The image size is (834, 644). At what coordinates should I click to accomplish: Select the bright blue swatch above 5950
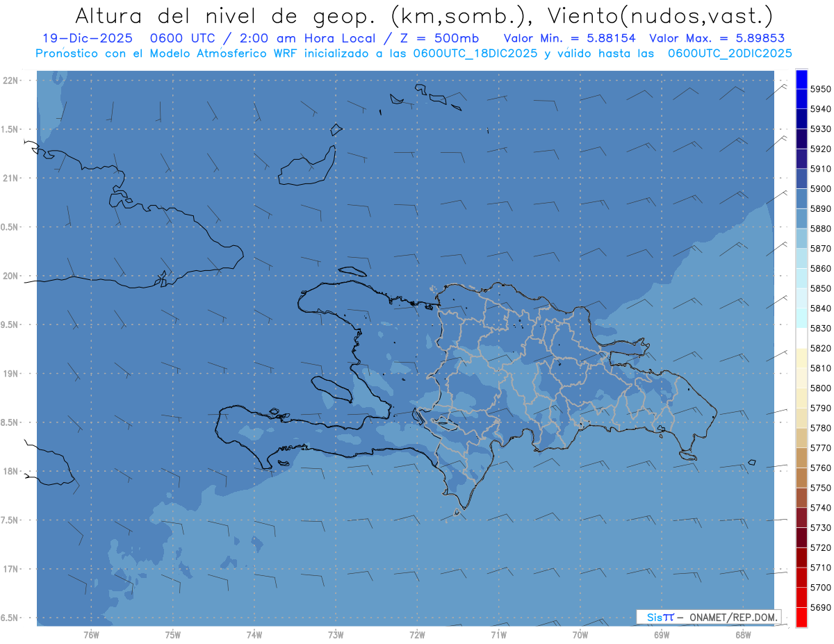coord(801,79)
